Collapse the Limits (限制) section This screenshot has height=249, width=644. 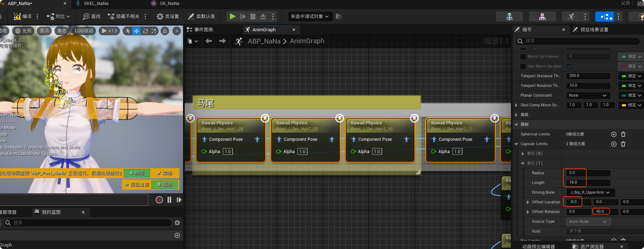coord(516,124)
